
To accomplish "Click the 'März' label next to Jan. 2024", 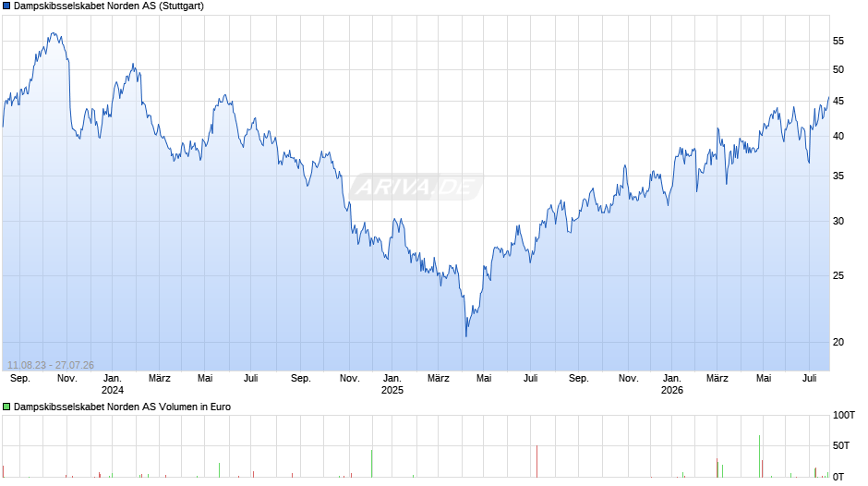I will [160, 379].
